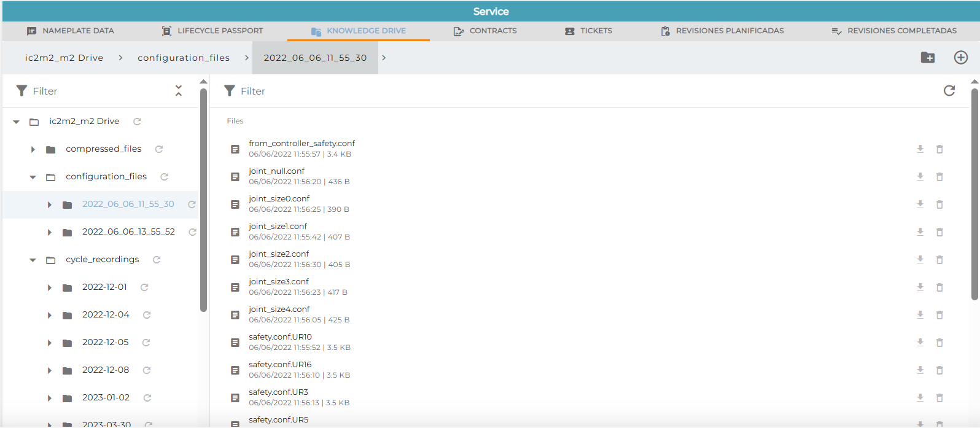Viewport: 980px width, 428px height.
Task: Collapse all tree nodes in filter bar
Action: 179,91
